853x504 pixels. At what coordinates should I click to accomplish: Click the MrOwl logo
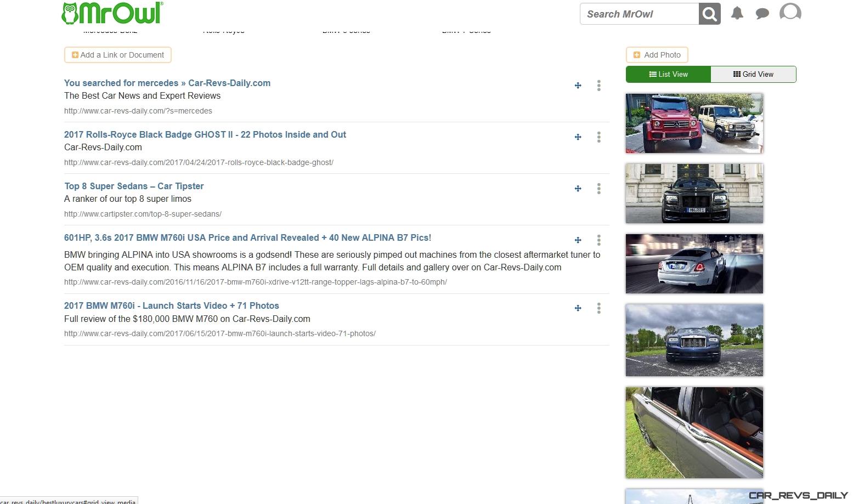pyautogui.click(x=112, y=13)
